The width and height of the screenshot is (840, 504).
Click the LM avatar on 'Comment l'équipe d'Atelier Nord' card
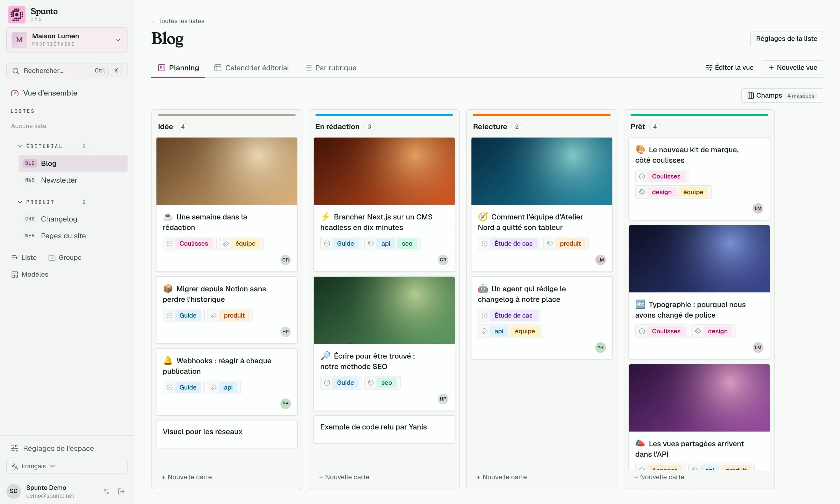pyautogui.click(x=601, y=260)
